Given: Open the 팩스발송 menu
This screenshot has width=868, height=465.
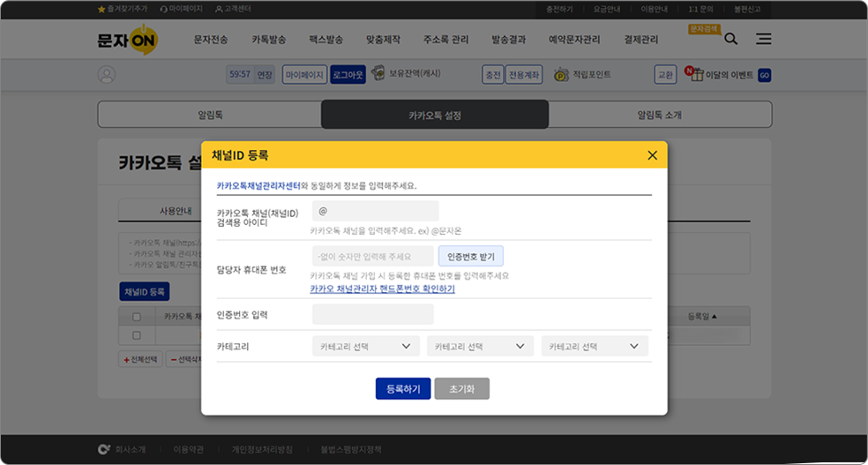Looking at the screenshot, I should [326, 40].
